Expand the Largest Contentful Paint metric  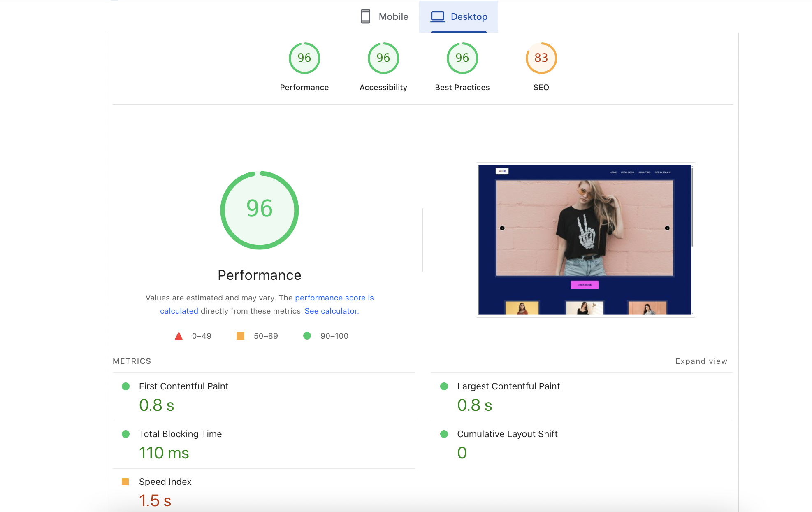(x=508, y=386)
